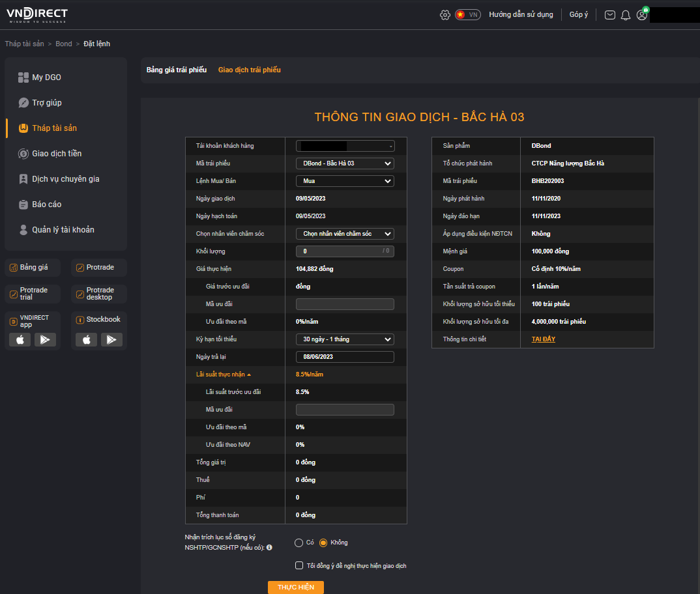Click the Tháp tài sản icon
The image size is (700, 594).
23,128
